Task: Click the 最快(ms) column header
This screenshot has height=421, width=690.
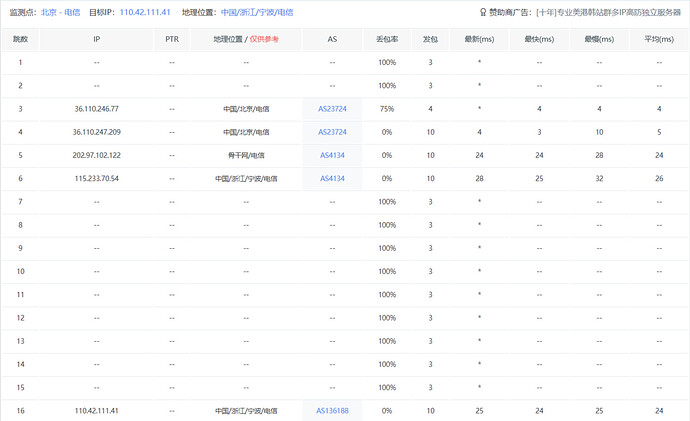Action: pos(539,39)
